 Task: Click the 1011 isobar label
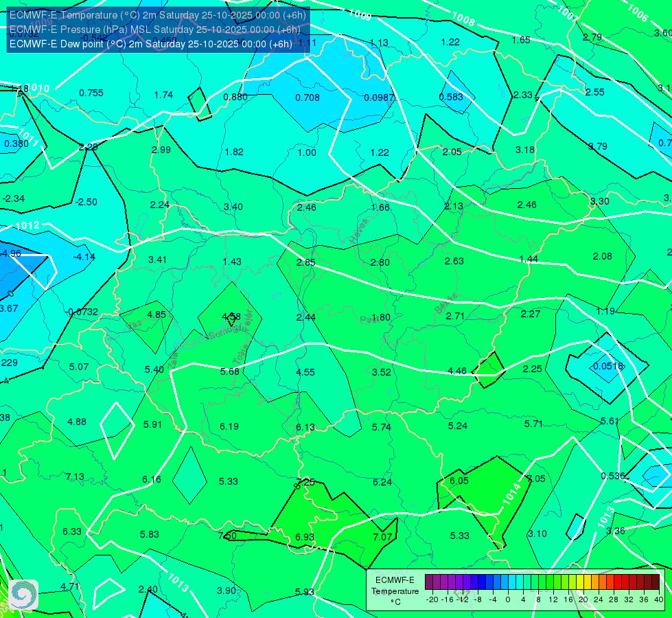click(28, 137)
